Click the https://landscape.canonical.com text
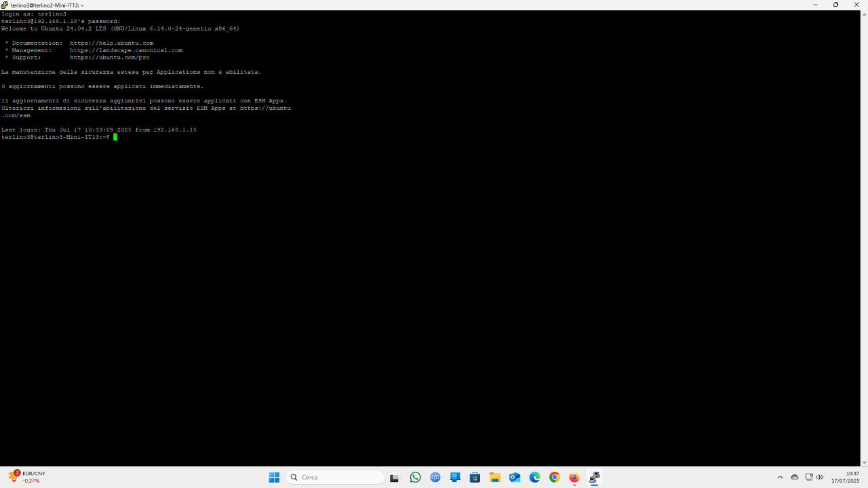 click(x=126, y=50)
